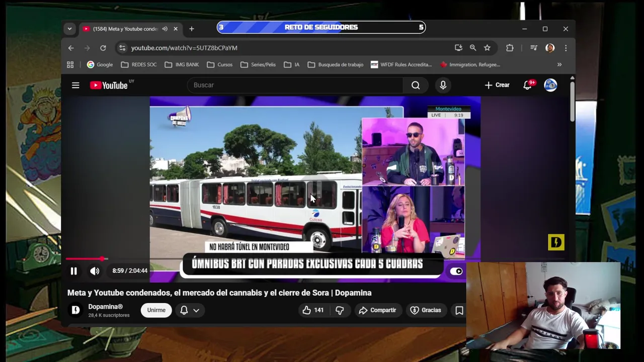Select the Meta y Youtube tab
This screenshot has height=362, width=644.
(124, 29)
